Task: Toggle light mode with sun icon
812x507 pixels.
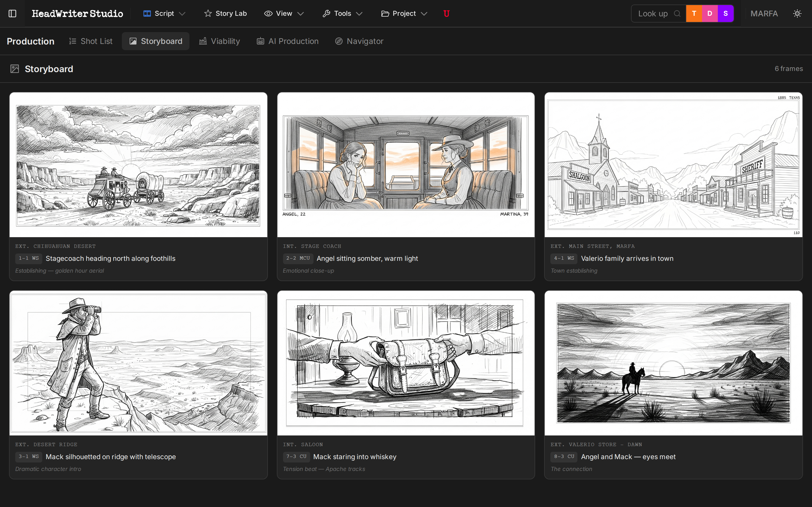Action: [798, 14]
